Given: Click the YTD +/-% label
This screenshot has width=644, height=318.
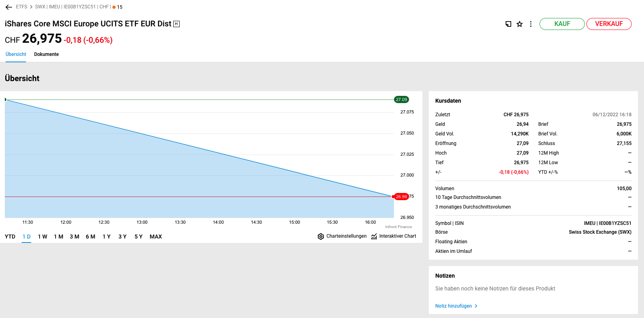Looking at the screenshot, I should click(x=548, y=172).
